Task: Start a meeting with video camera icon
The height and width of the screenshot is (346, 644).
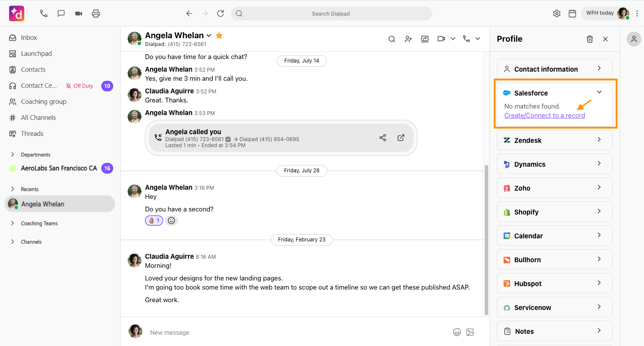Action: coord(79,13)
